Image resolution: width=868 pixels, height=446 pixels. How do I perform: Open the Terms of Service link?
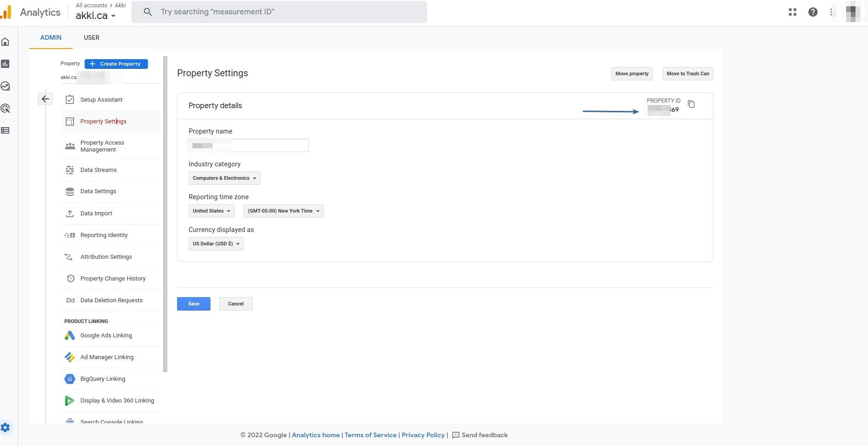[370, 435]
